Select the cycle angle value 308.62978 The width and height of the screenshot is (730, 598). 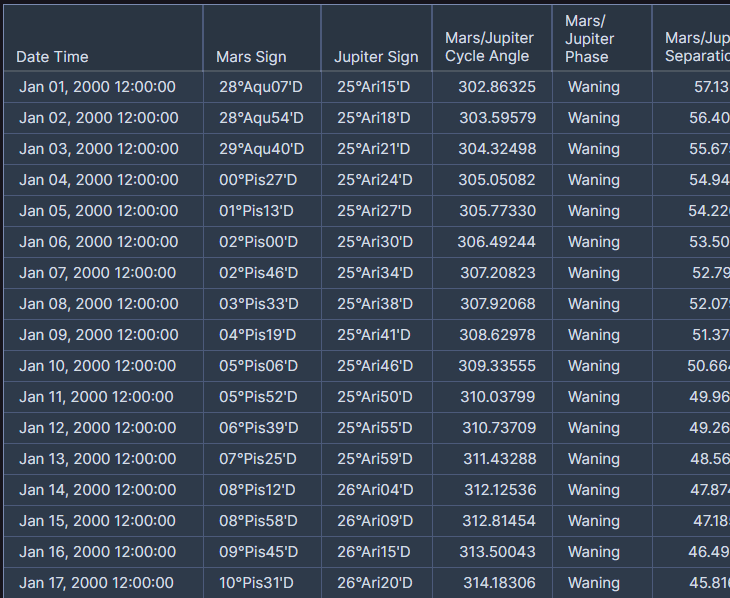point(497,335)
